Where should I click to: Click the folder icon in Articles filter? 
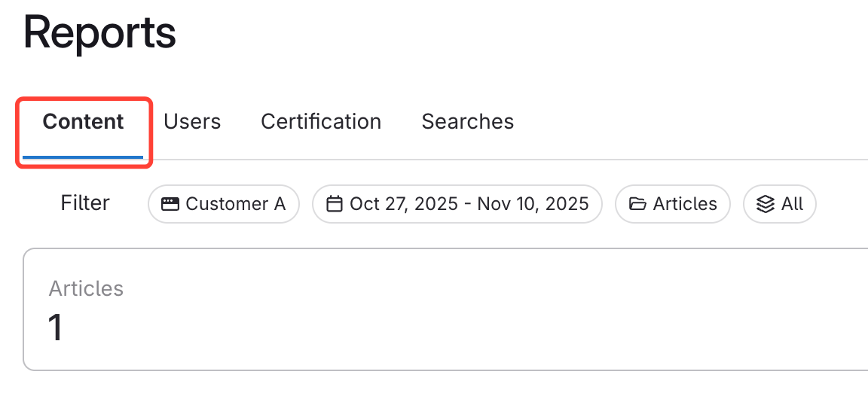tap(637, 204)
